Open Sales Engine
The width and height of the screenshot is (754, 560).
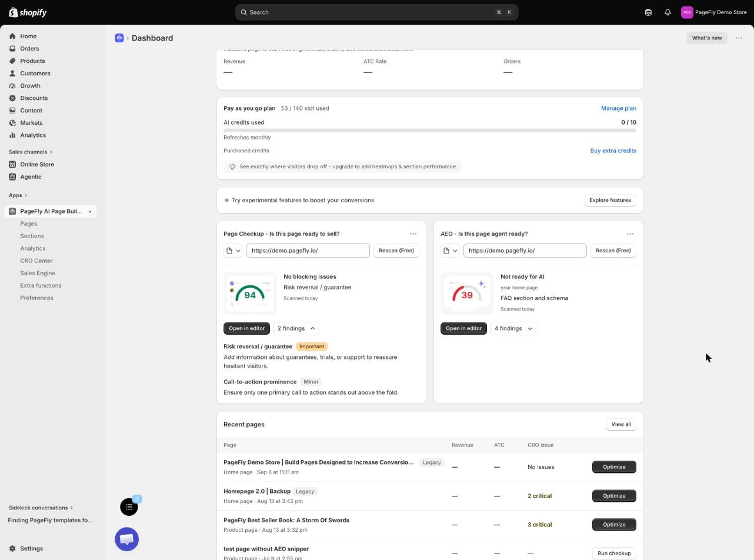coord(38,273)
